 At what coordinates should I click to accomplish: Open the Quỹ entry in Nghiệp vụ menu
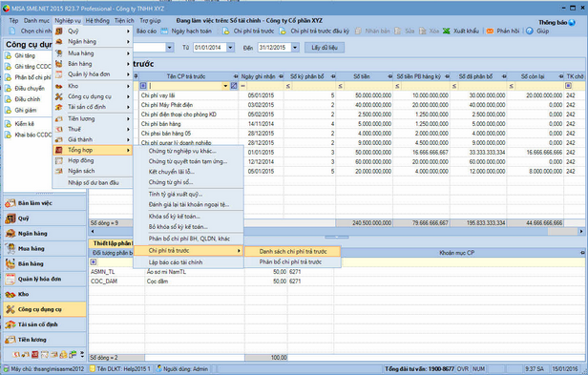[x=93, y=31]
